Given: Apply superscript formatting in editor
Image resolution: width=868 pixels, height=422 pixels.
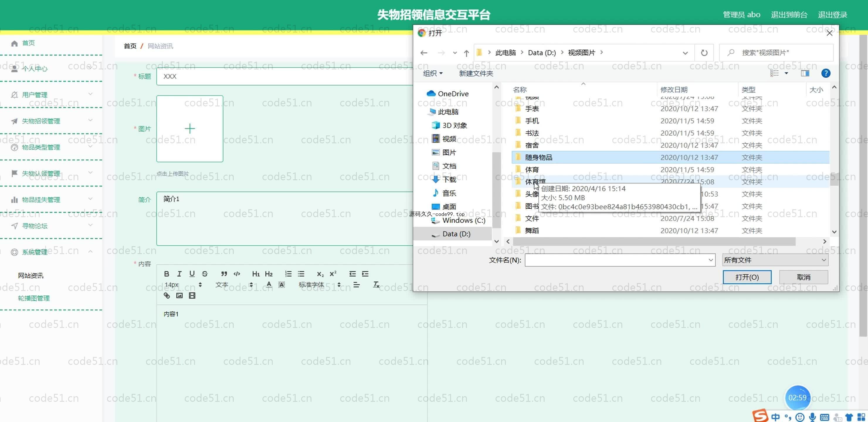Looking at the screenshot, I should (333, 274).
